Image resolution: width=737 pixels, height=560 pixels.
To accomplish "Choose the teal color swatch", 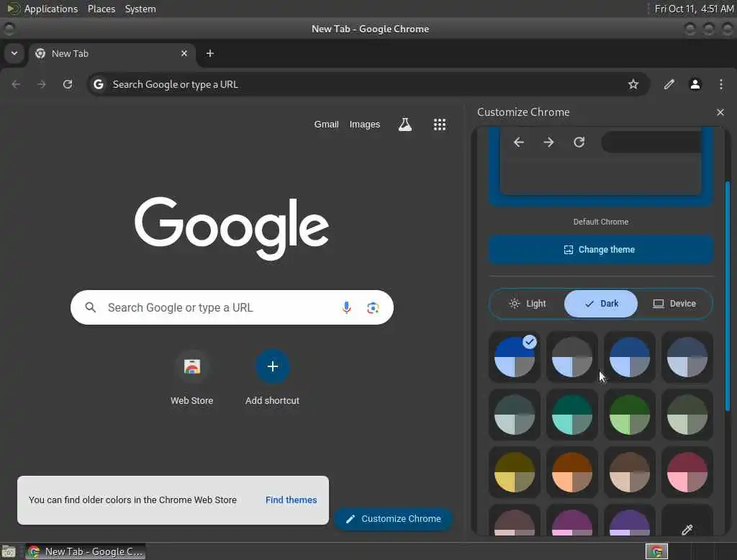I will tap(571, 415).
